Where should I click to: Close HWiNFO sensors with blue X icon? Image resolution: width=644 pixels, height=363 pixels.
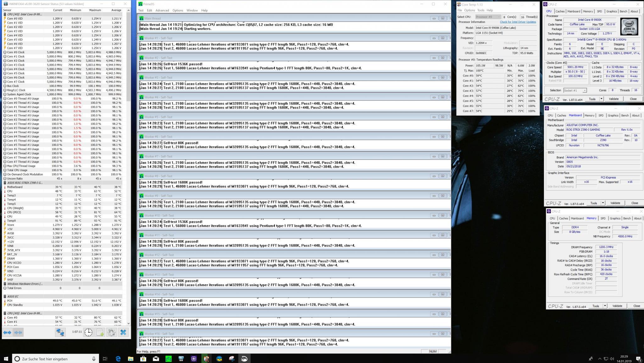[123, 332]
